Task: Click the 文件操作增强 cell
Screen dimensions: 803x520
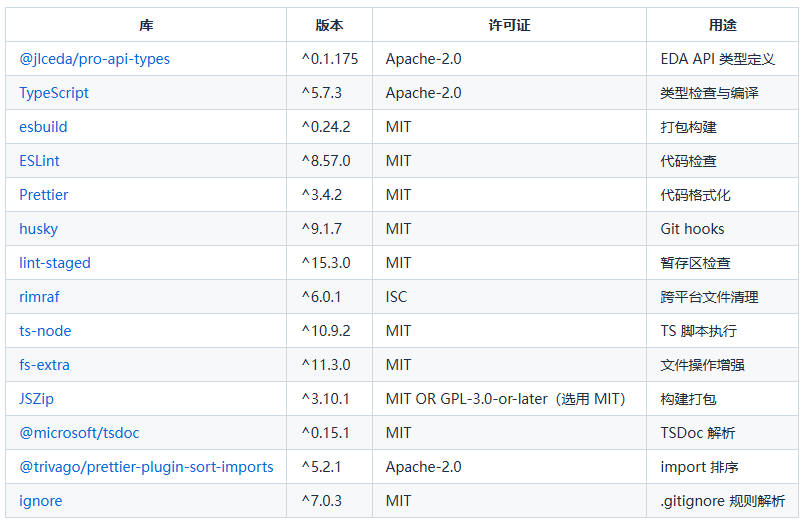Action: pos(722,365)
